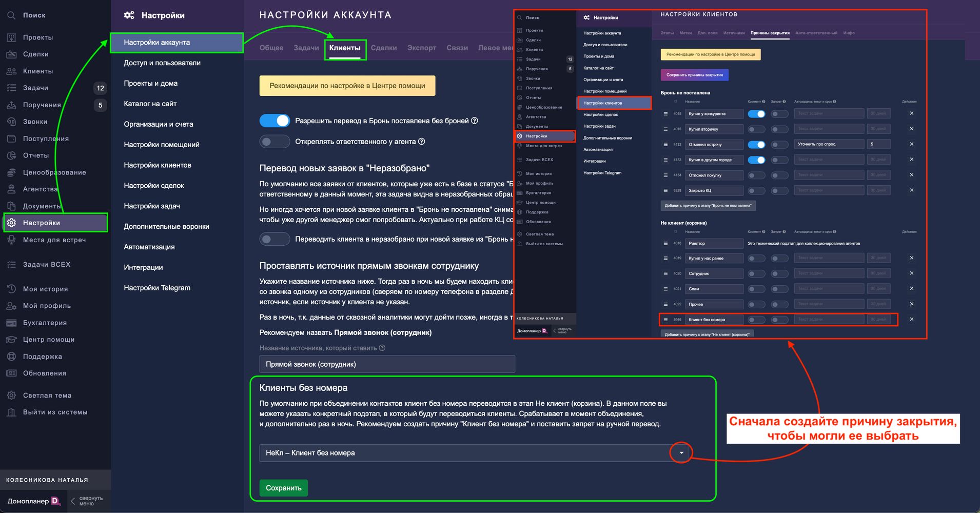The image size is (980, 513).
Task: Select the Бухгалтерия sidebar icon
Action: 11,323
